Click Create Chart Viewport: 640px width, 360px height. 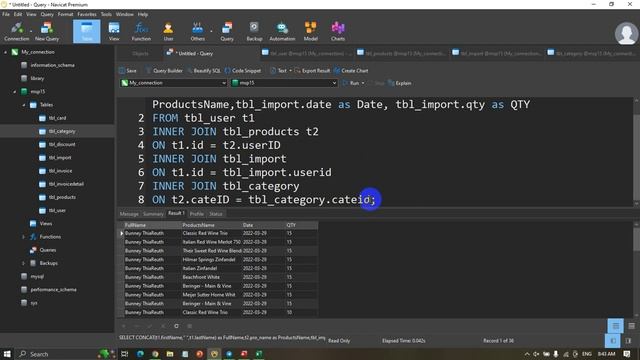[x=351, y=71]
